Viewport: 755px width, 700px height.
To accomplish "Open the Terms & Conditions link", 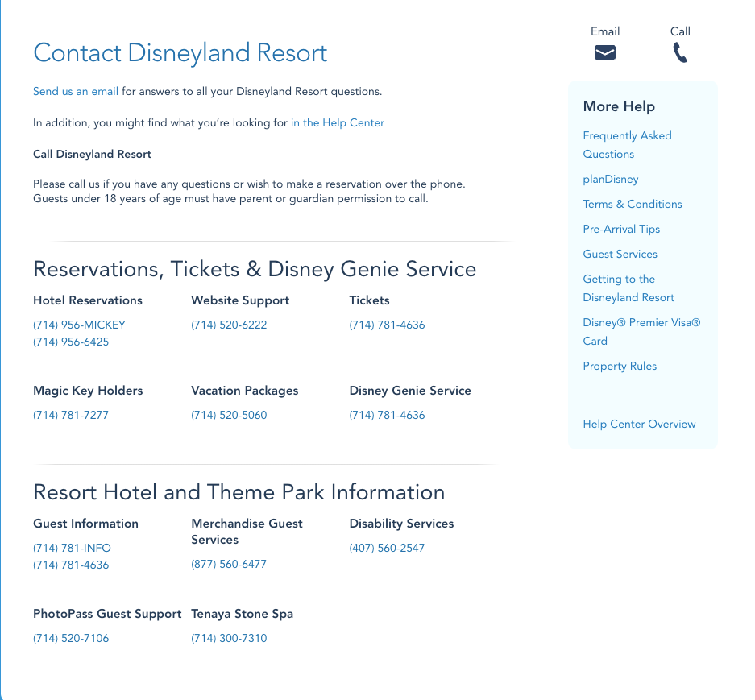I will click(x=633, y=204).
